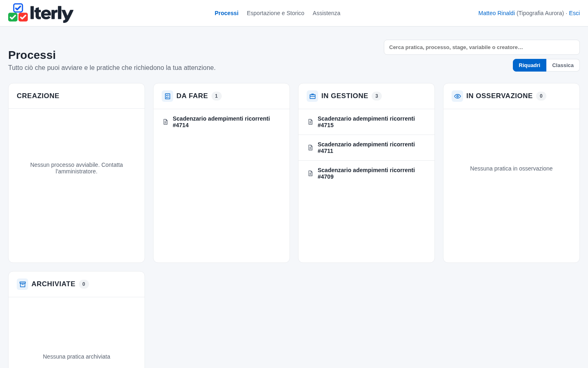
Task: Open the Processi nav tab
Action: click(x=227, y=13)
